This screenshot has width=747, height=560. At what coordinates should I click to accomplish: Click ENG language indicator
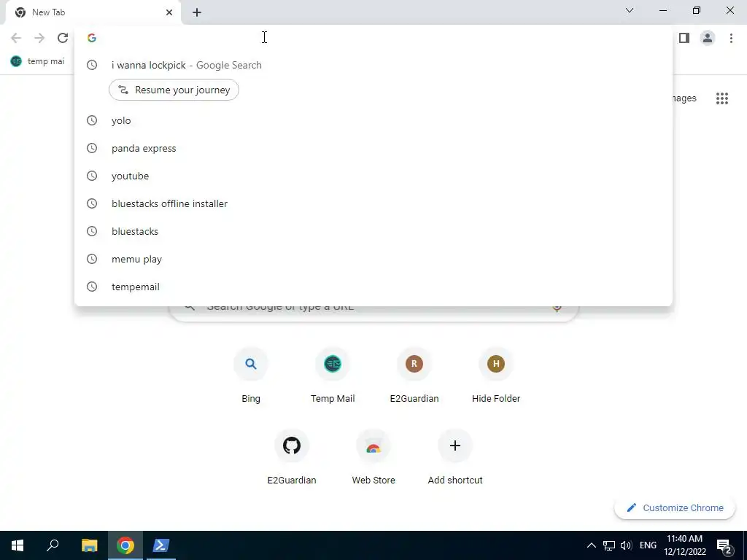(x=648, y=545)
